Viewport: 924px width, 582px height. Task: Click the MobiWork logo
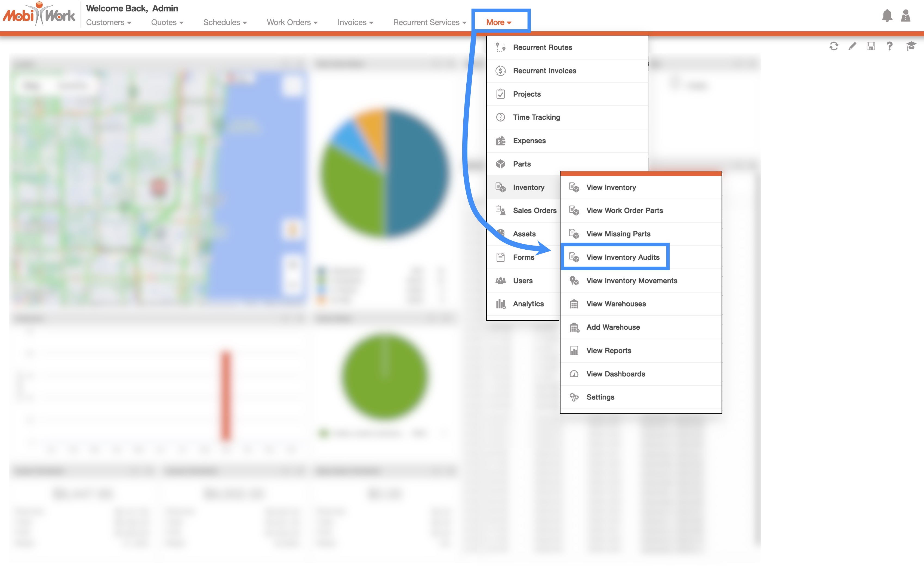tap(39, 15)
